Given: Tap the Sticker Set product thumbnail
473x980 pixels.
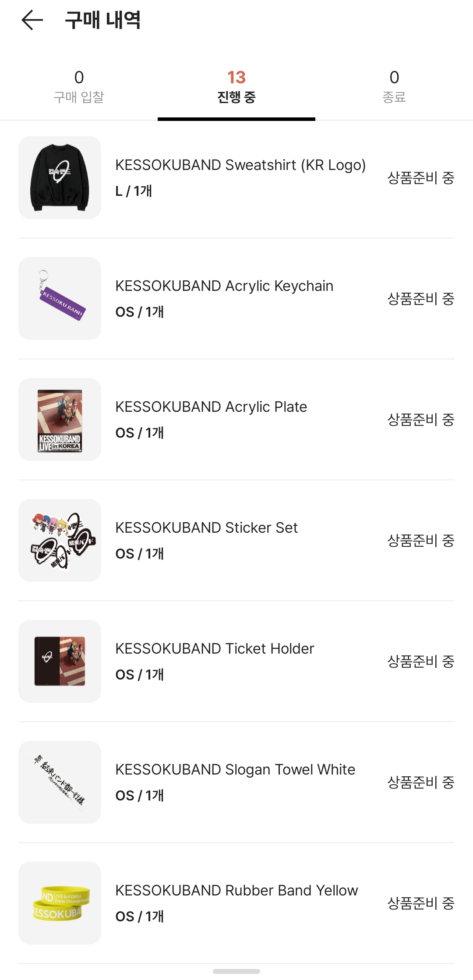Looking at the screenshot, I should pyautogui.click(x=60, y=540).
